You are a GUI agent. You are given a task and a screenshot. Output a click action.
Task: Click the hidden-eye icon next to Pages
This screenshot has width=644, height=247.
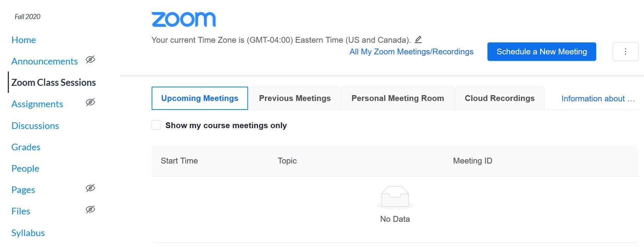[90, 188]
